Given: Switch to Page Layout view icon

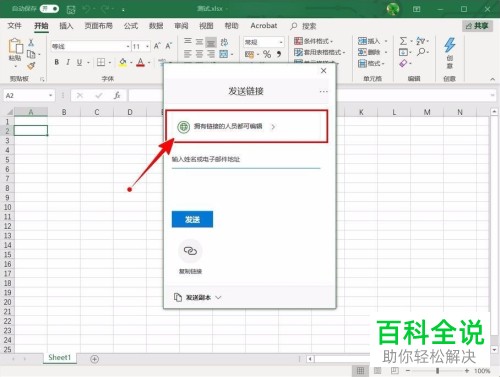Looking at the screenshot, I should (377, 371).
